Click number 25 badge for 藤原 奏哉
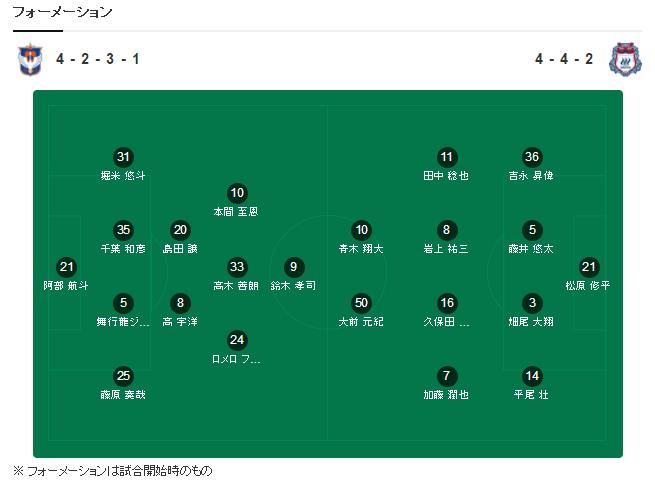Image resolution: width=655 pixels, height=486 pixels. pyautogui.click(x=123, y=376)
